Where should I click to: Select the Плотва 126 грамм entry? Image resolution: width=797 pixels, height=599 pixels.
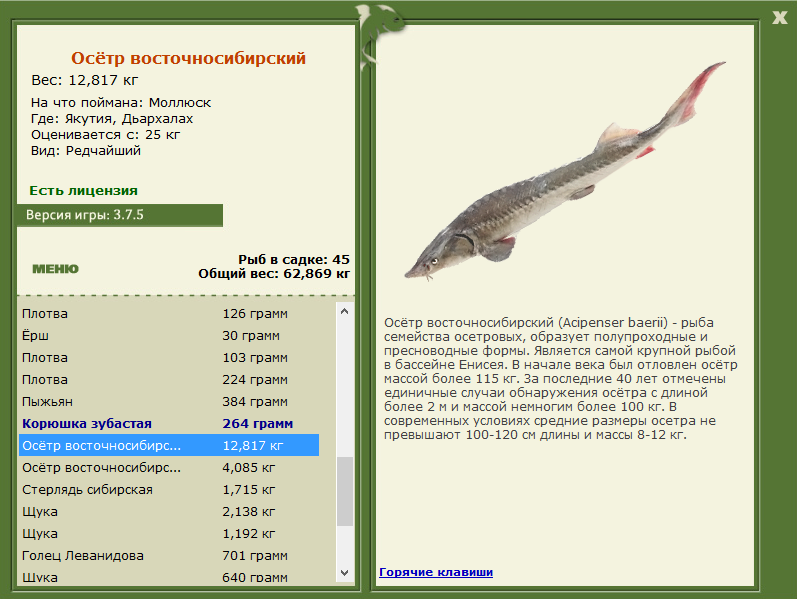tap(169, 314)
